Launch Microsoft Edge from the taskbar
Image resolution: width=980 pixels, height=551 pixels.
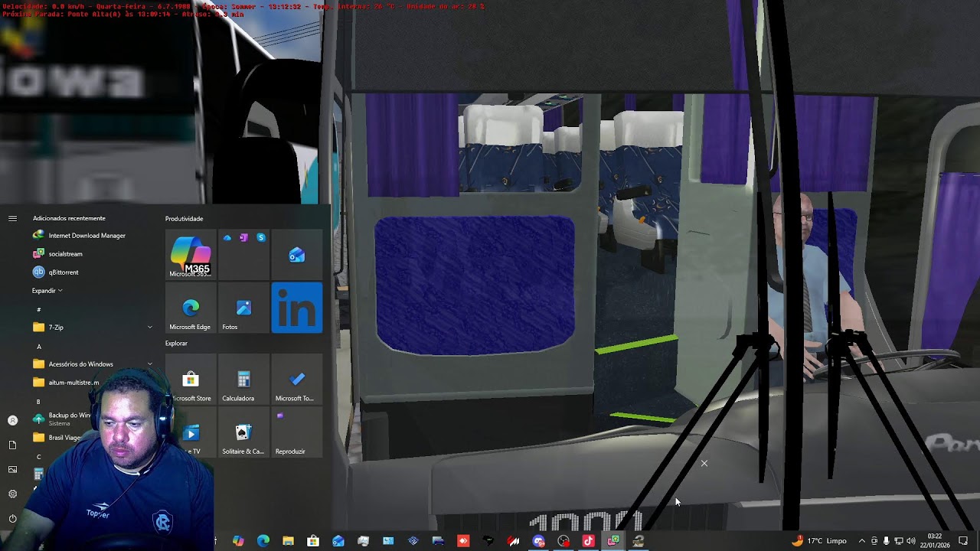(x=263, y=541)
